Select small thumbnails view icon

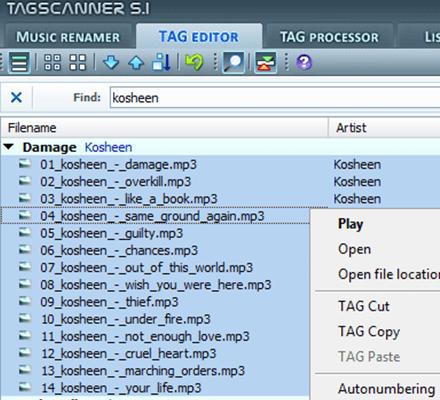point(53,62)
